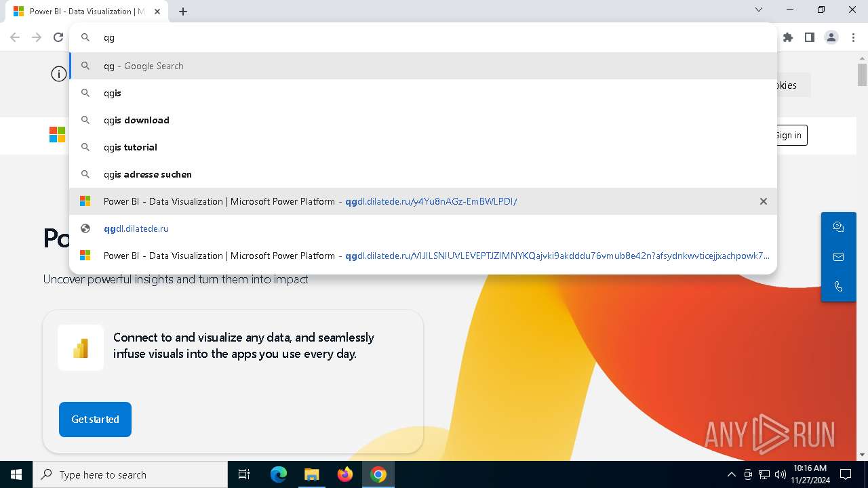This screenshot has width=868, height=488.
Task: Open the clock showing 10:16 AM
Action: [810, 474]
